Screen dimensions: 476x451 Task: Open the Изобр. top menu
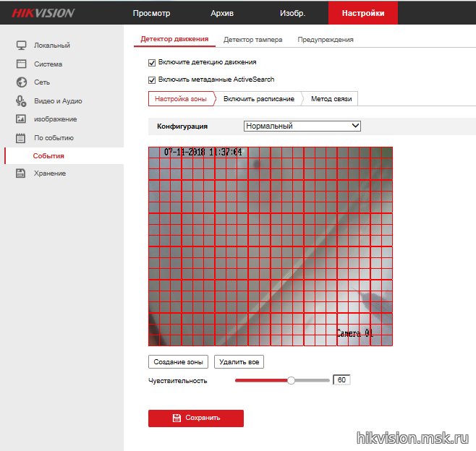pos(293,13)
